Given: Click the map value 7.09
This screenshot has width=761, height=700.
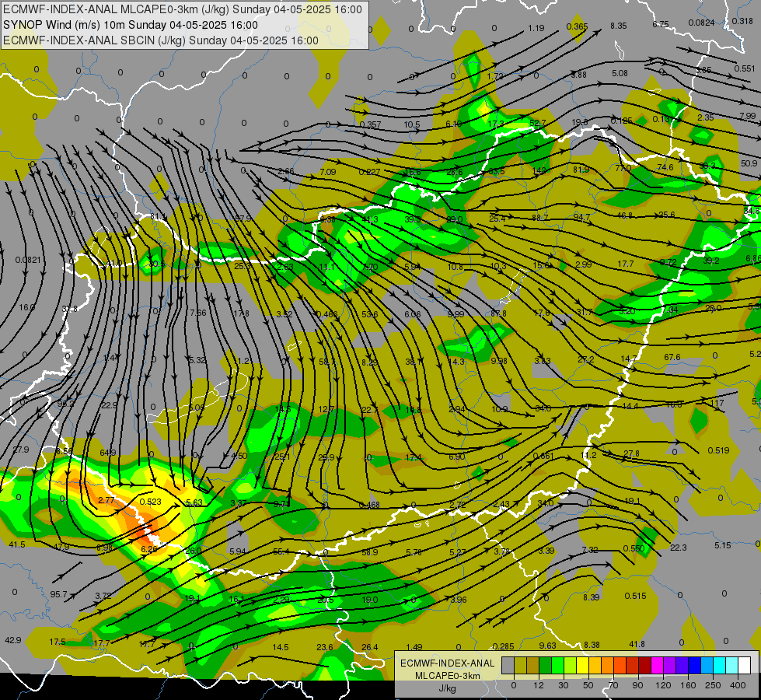Looking at the screenshot, I should [x=327, y=171].
